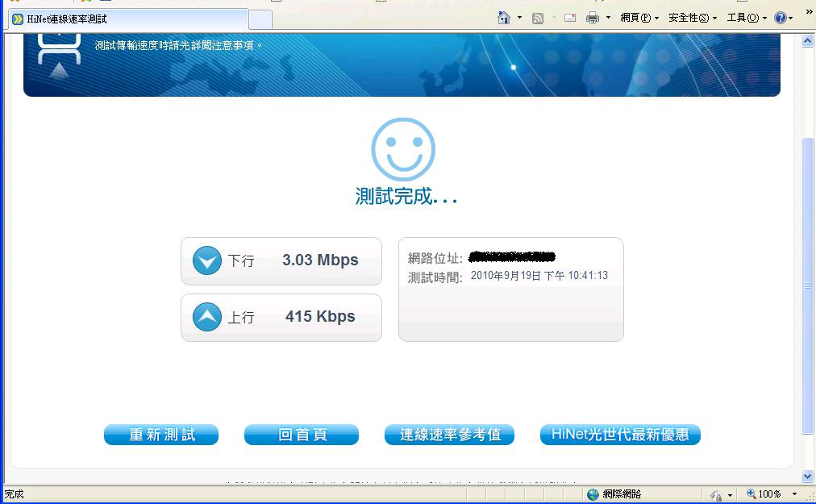Click the 網路位址 label
The image size is (816, 504).
point(435,258)
